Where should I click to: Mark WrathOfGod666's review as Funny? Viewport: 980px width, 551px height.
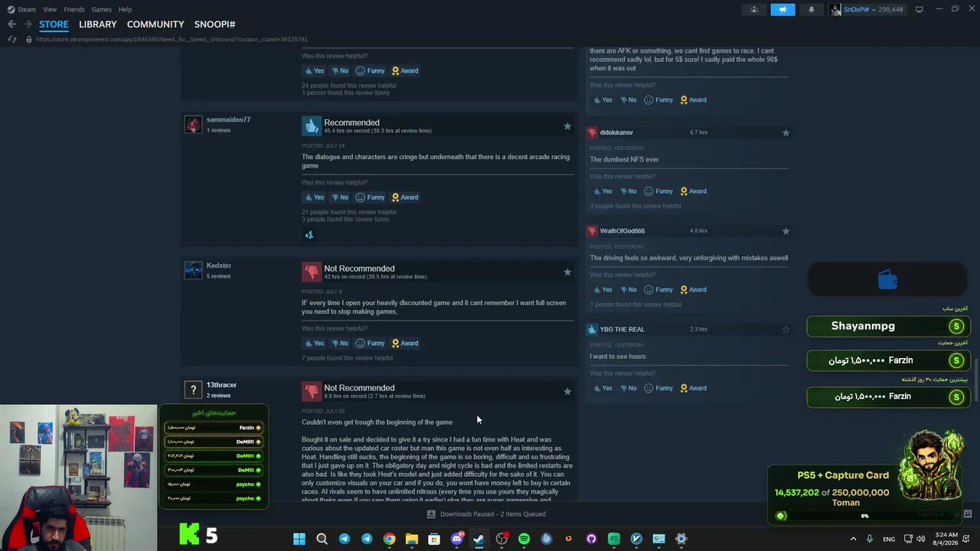tap(658, 290)
